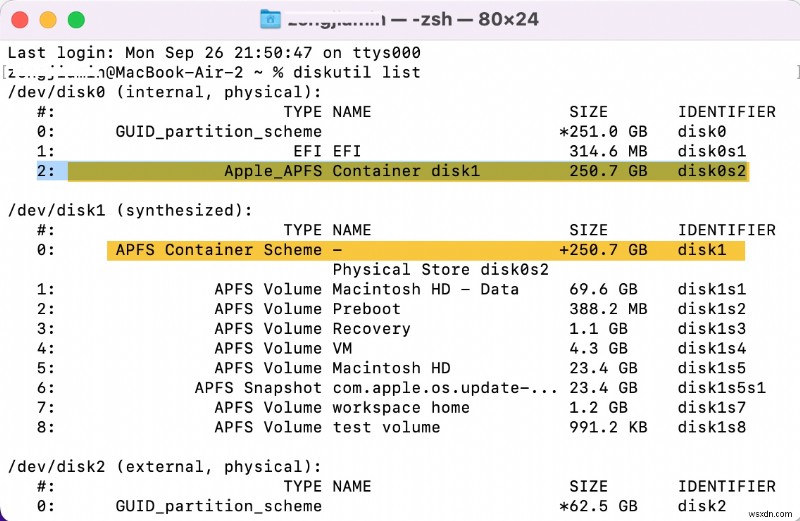Click the "Last login" line

coord(214,52)
